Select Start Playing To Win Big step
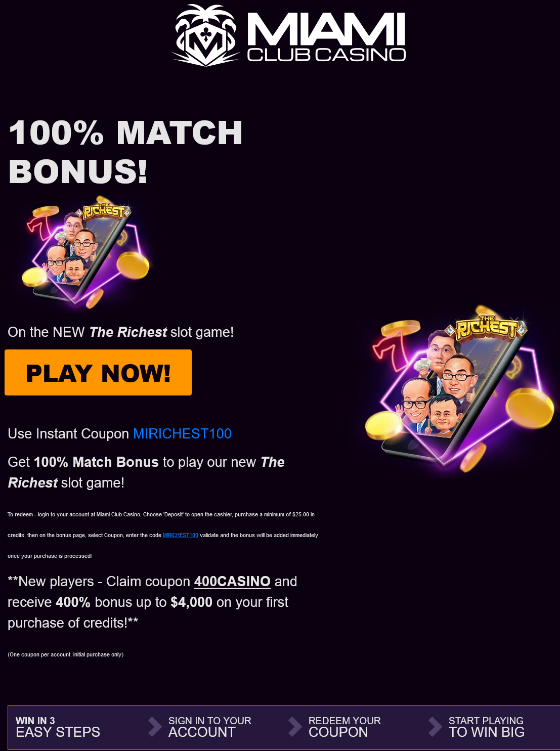The height and width of the screenshot is (751, 560). point(486,727)
